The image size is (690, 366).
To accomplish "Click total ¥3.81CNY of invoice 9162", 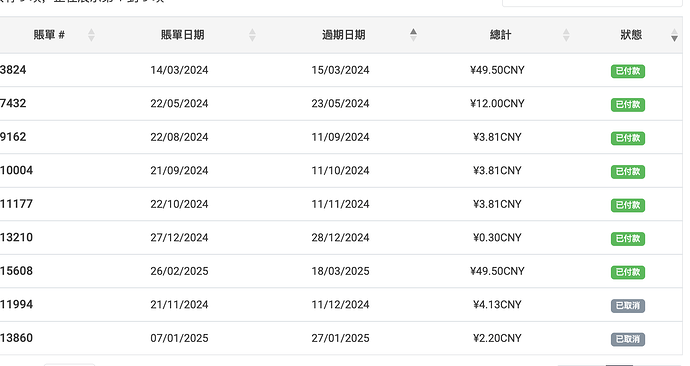I will [x=497, y=137].
